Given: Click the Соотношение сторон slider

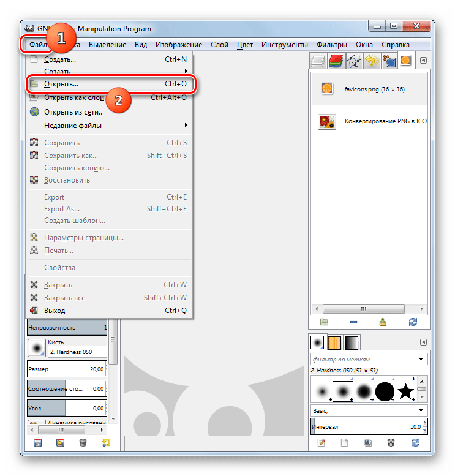Looking at the screenshot, I should [x=67, y=388].
